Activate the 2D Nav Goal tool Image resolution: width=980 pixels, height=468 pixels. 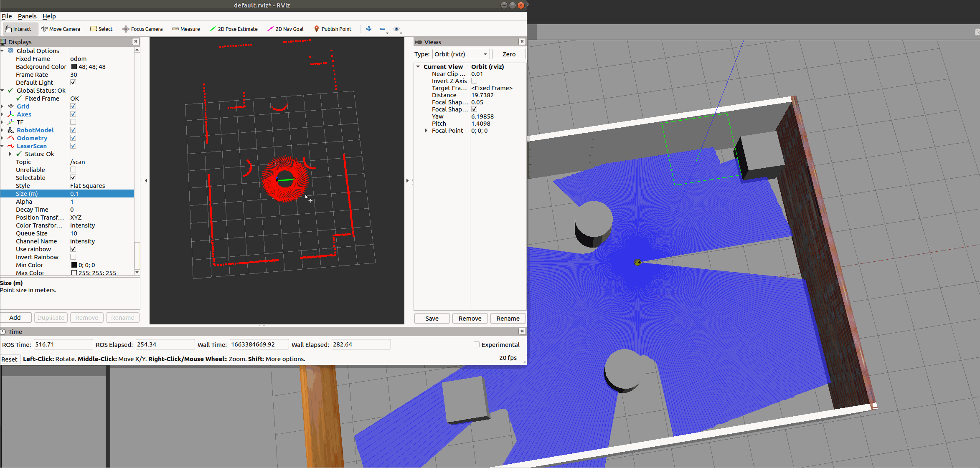pyautogui.click(x=285, y=29)
